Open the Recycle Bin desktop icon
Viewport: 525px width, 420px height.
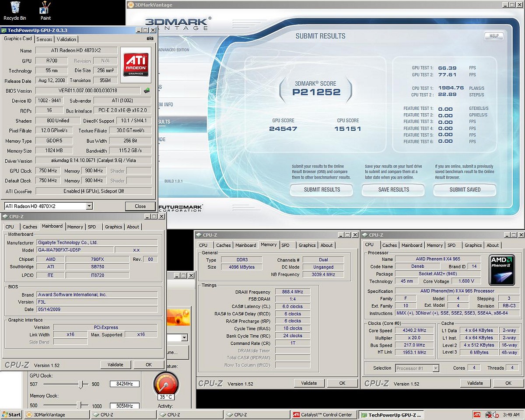pyautogui.click(x=15, y=10)
